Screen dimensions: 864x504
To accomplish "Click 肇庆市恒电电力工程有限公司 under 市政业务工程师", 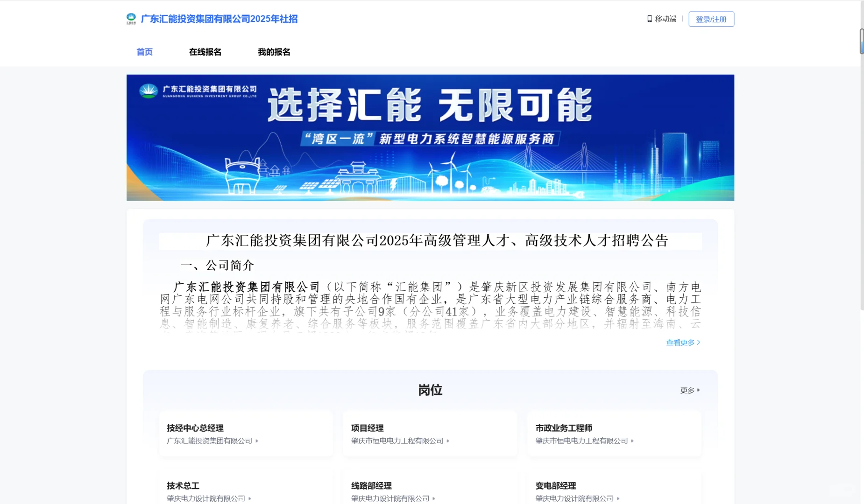I will [582, 441].
